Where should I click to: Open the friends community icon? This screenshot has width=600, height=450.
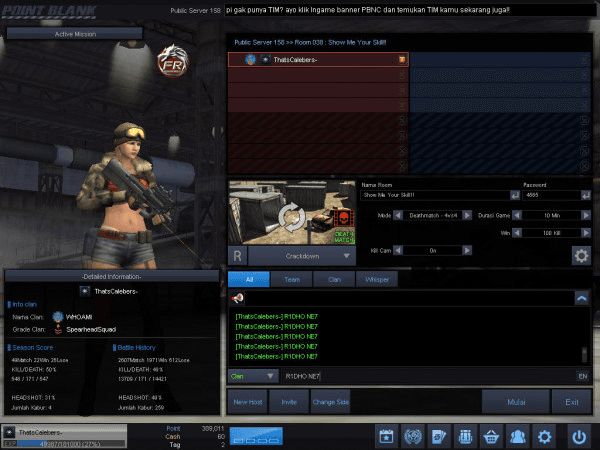point(517,436)
